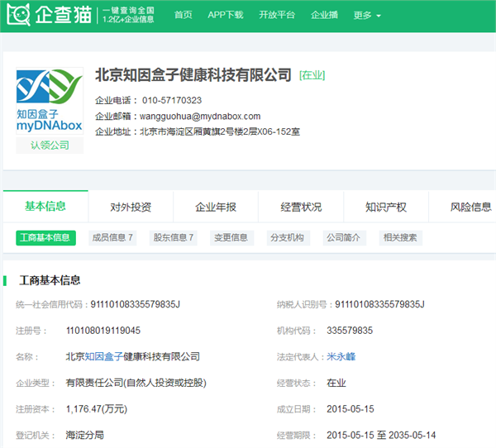Image resolution: width=496 pixels, height=448 pixels.
Task: Switch to the 基本信息 tab
Action: coord(45,207)
